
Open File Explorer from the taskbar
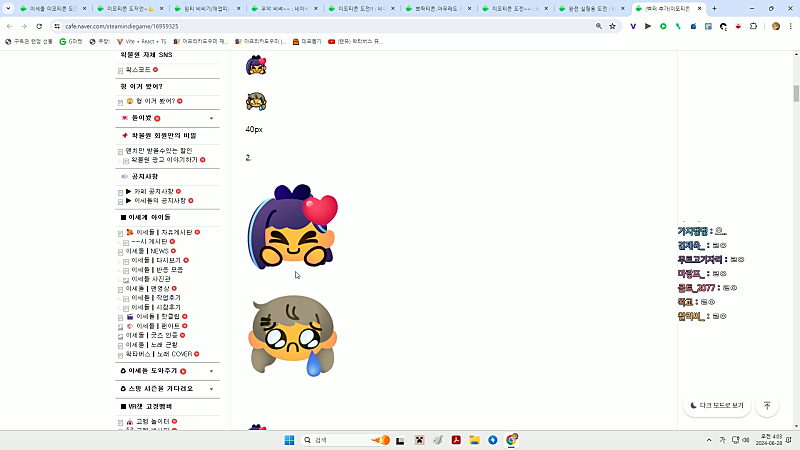coord(474,440)
